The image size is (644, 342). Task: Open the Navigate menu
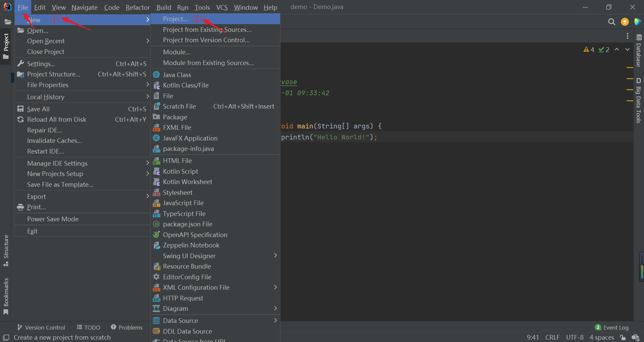click(x=84, y=7)
